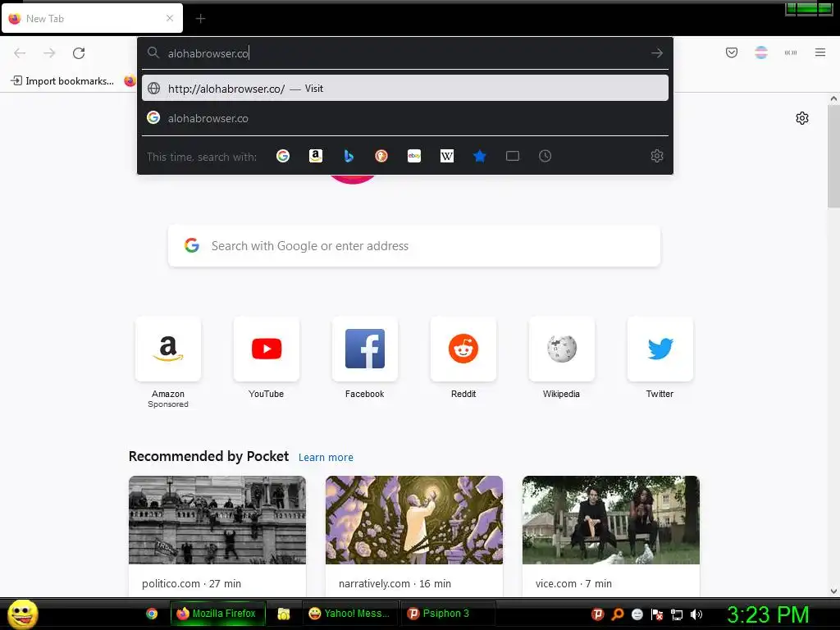840x630 pixels.
Task: Switch to Psiphon 3 taskbar button
Action: pos(448,614)
